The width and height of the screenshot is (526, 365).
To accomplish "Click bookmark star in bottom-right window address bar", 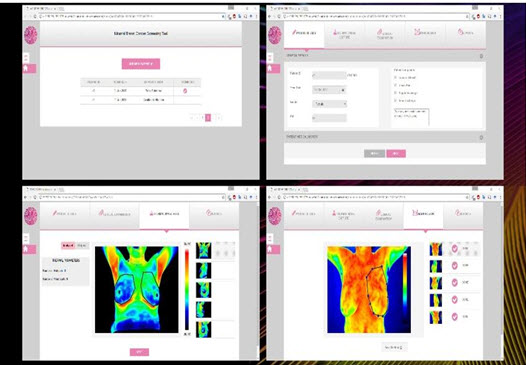I will (x=468, y=197).
